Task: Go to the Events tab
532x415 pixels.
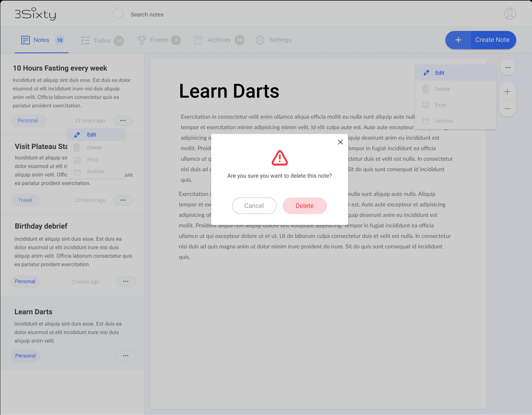Action: click(x=159, y=40)
